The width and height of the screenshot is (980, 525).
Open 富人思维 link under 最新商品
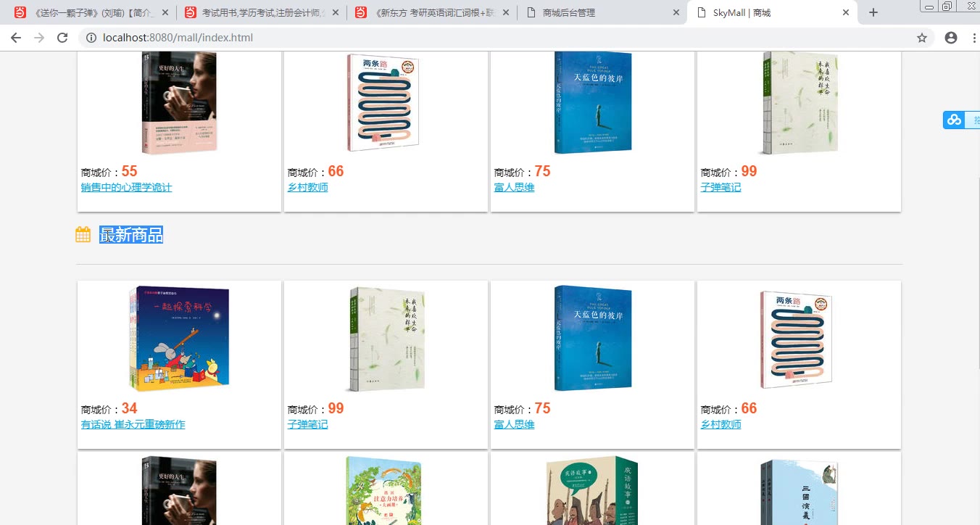point(514,425)
